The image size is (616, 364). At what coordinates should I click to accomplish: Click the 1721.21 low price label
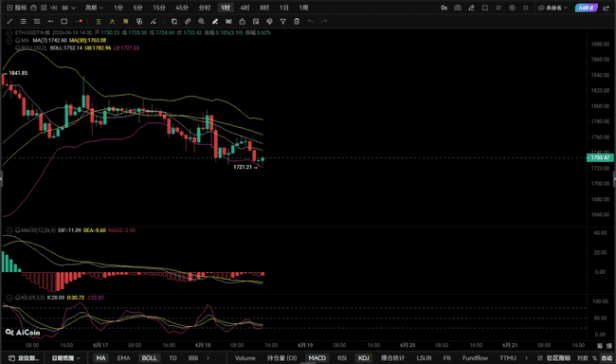click(x=243, y=167)
